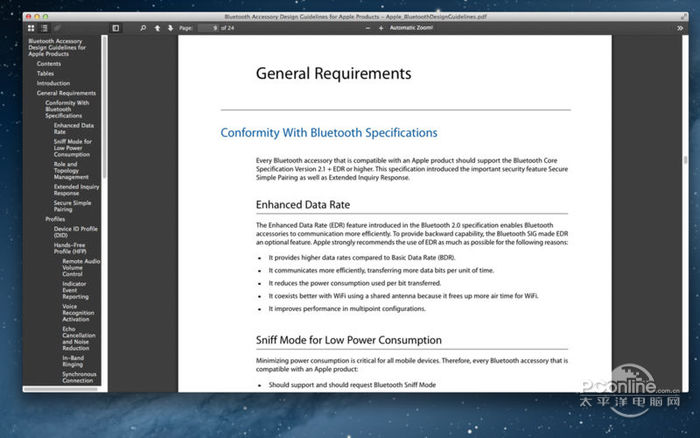Select Profiles outline entry
Screen dimensions: 700x438
(x=55, y=219)
